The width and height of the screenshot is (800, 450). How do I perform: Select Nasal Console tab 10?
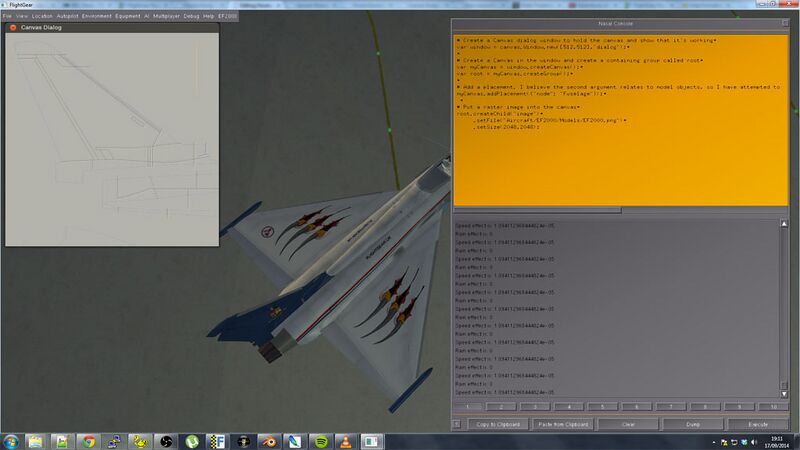tap(773, 407)
